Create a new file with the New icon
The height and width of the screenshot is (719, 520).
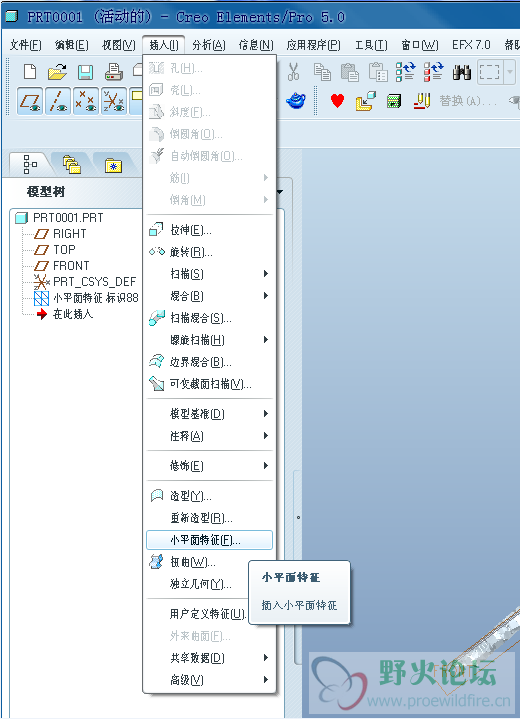[30, 72]
